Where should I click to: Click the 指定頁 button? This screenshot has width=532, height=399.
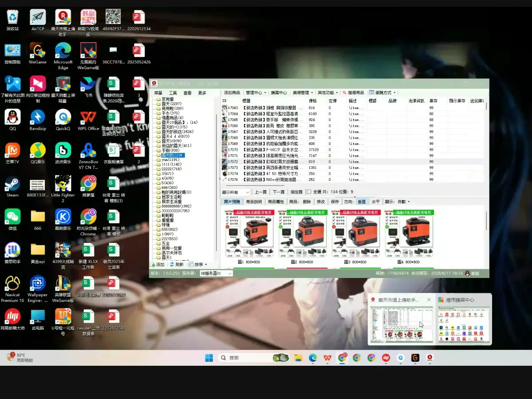tap(296, 192)
